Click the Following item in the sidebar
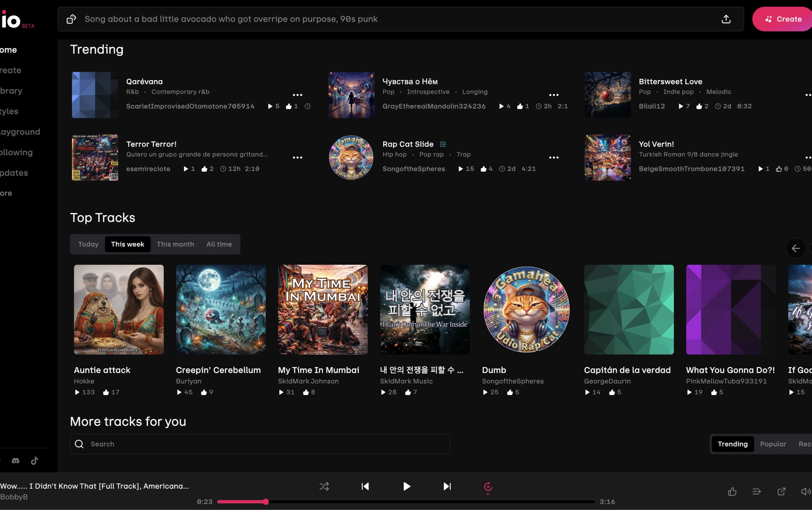Screen dimensions: 812x510 pyautogui.click(x=16, y=152)
